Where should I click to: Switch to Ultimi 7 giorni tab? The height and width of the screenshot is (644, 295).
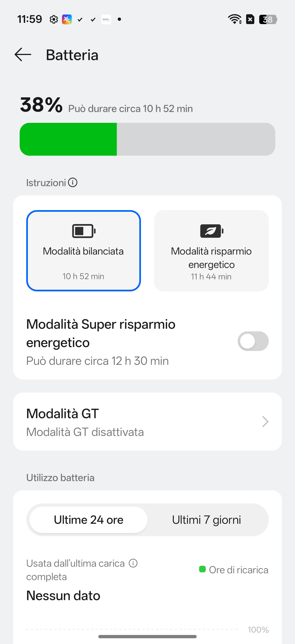pyautogui.click(x=206, y=520)
